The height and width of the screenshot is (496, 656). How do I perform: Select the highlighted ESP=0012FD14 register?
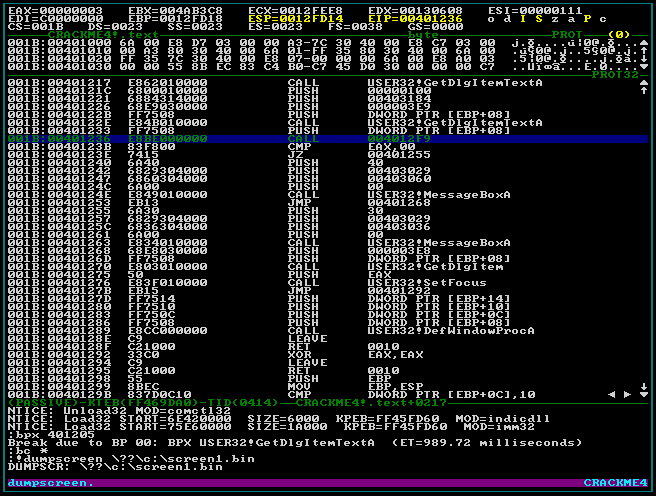pyautogui.click(x=295, y=19)
